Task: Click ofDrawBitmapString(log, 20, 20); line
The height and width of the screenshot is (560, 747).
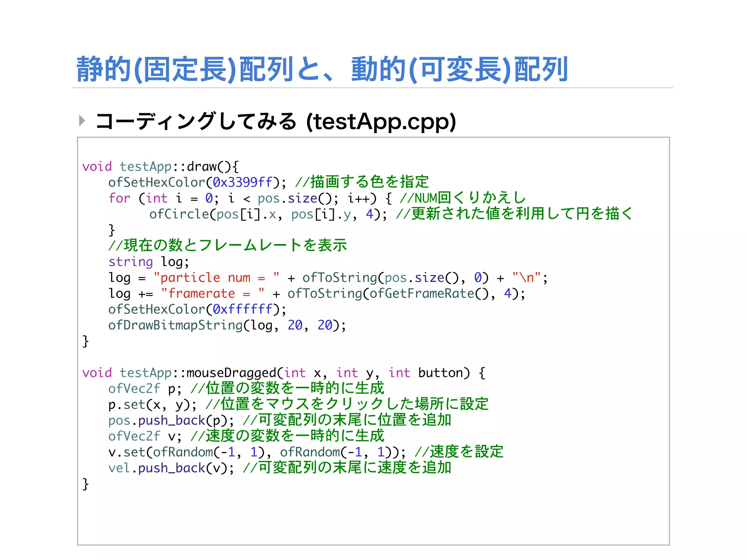Action: coord(227,325)
